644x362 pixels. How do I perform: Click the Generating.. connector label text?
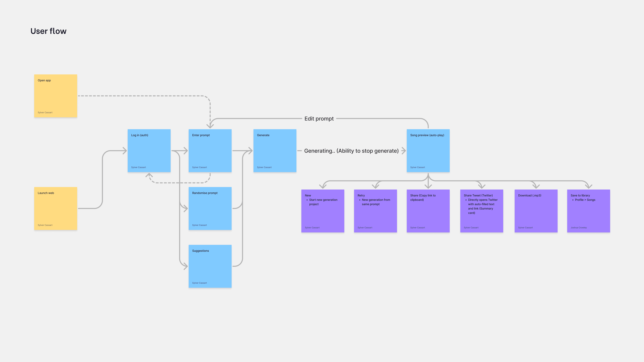point(351,151)
